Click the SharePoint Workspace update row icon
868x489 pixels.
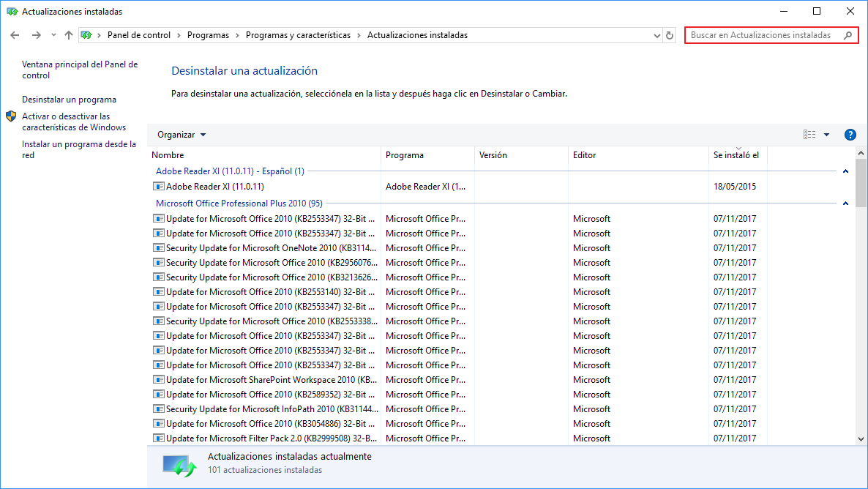click(158, 380)
